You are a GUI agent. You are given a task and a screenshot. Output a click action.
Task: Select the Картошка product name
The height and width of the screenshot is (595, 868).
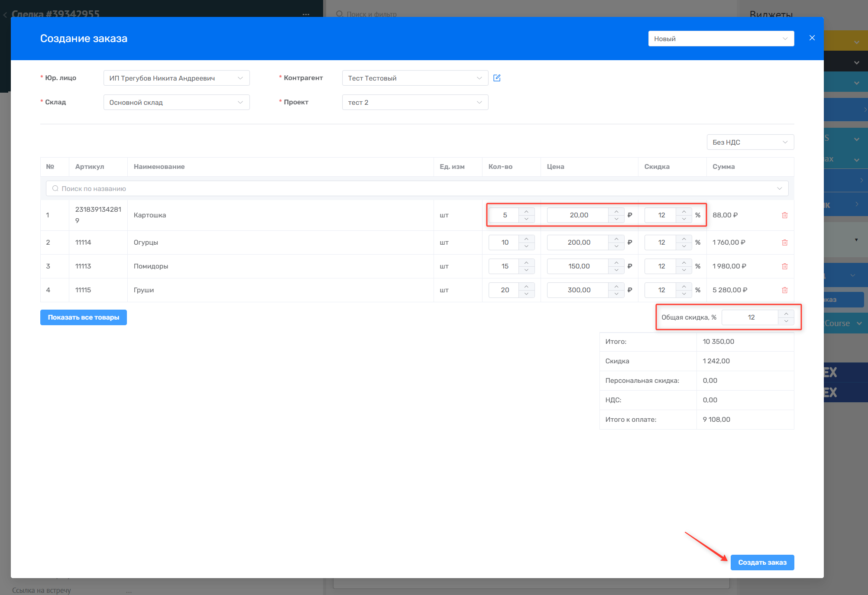coord(150,215)
